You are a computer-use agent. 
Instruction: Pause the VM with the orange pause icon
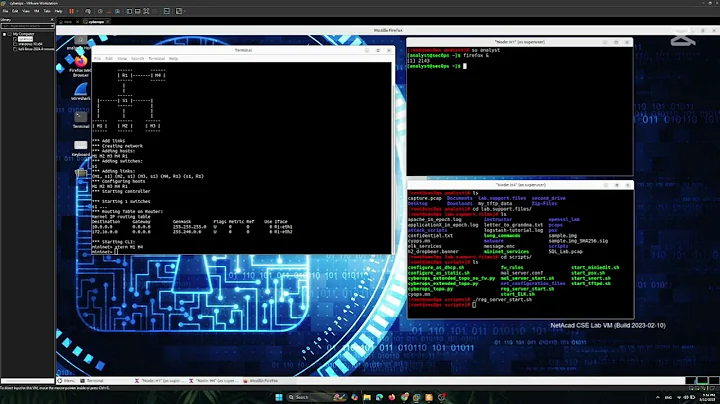coord(72,11)
